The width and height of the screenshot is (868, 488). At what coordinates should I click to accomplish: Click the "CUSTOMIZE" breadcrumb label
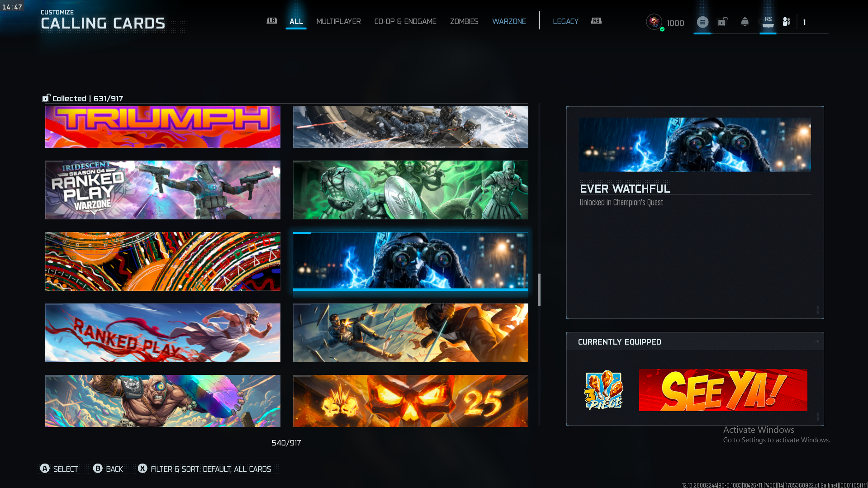pos(57,12)
